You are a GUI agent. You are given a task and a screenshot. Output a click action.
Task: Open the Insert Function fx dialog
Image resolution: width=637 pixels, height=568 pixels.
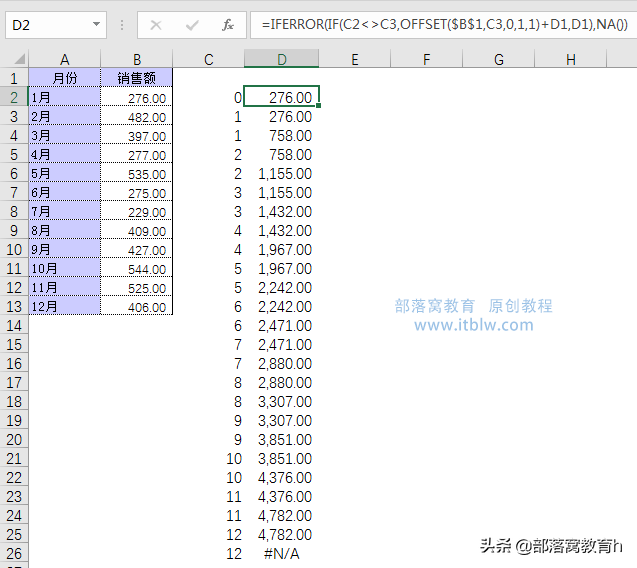pyautogui.click(x=228, y=25)
